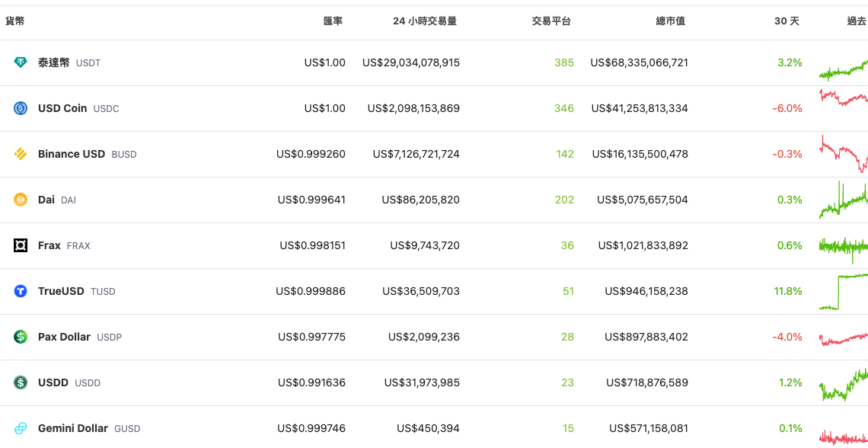Click the Frax logo icon
This screenshot has width=868, height=448.
(21, 245)
